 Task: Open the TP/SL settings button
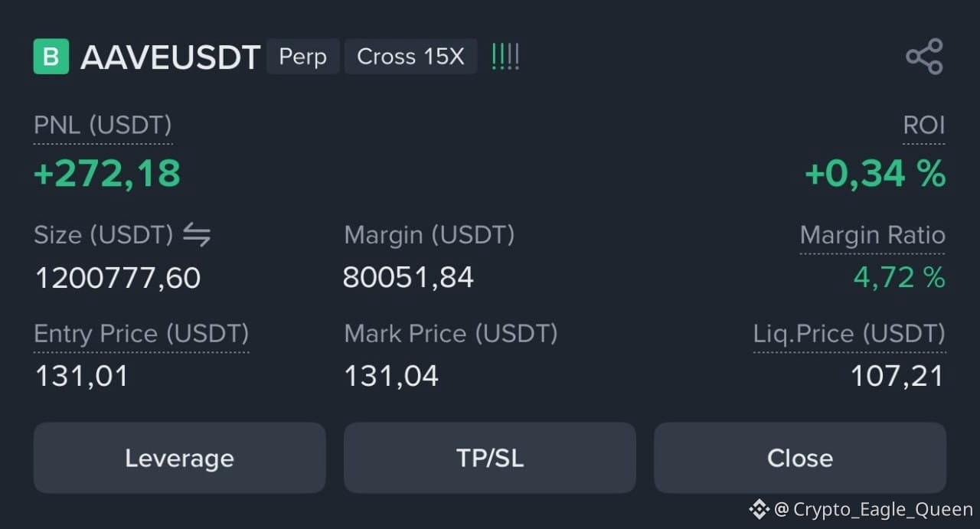490,458
